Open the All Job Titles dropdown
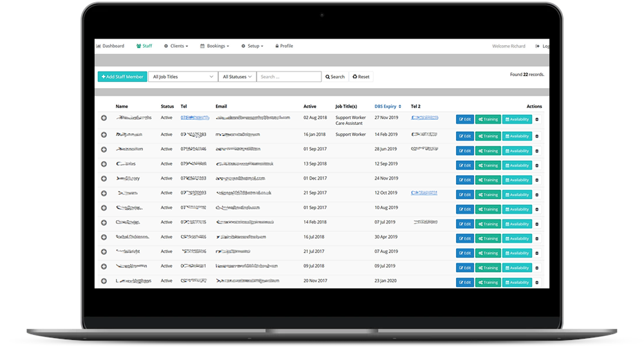The height and width of the screenshot is (347, 644). [183, 77]
